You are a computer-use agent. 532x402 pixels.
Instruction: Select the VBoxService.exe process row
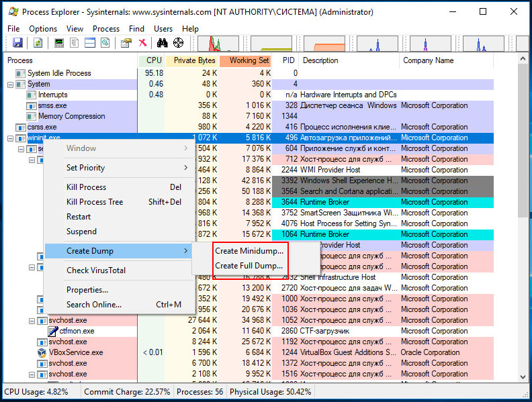coord(249,352)
